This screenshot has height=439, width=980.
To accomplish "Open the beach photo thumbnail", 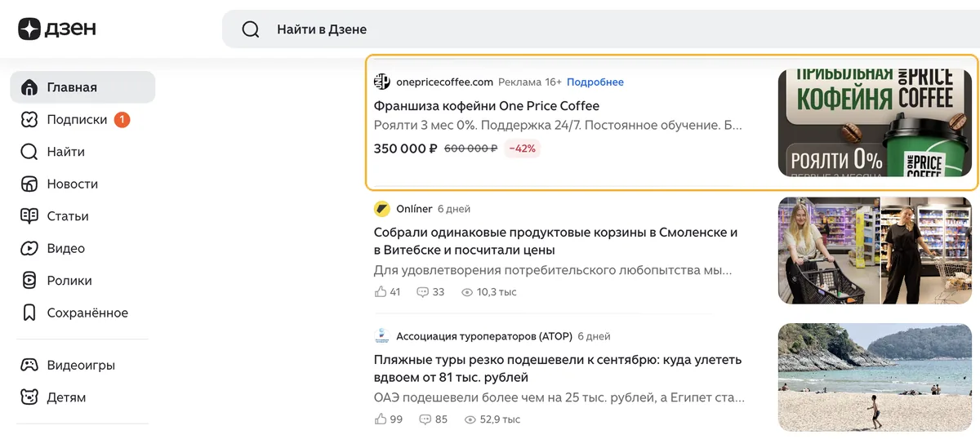I will tap(875, 377).
